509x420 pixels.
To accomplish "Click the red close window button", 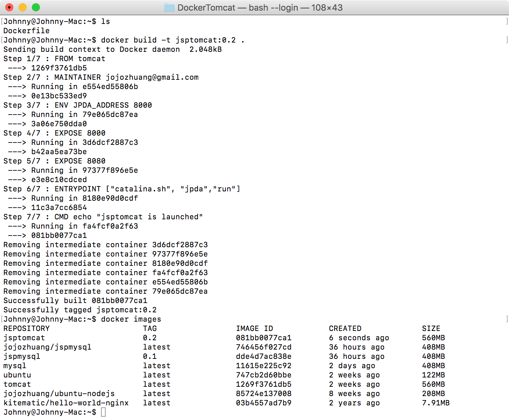I will tap(9, 7).
